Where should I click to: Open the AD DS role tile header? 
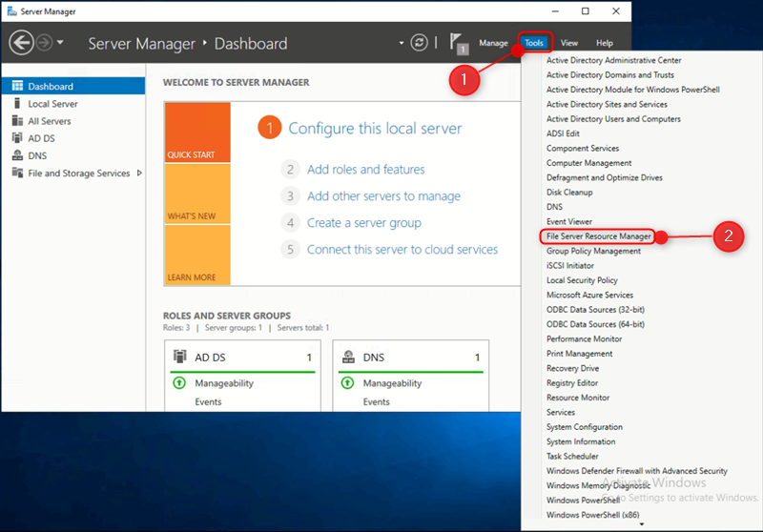243,358
